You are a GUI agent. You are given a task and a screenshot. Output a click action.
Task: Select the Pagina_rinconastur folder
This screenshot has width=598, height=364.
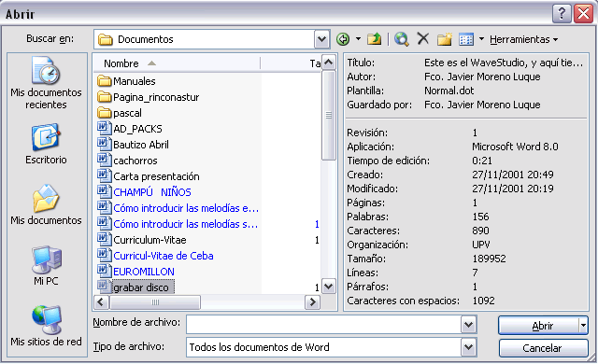[x=149, y=97]
